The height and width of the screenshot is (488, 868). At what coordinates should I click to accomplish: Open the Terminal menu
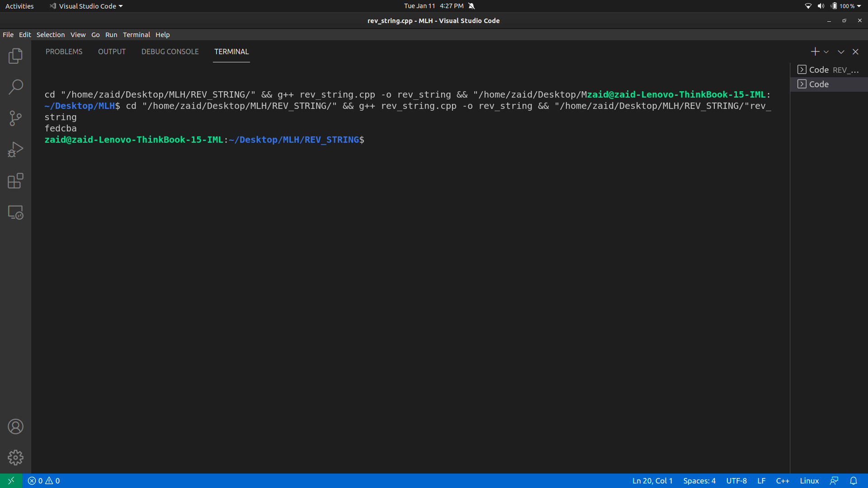click(x=136, y=35)
